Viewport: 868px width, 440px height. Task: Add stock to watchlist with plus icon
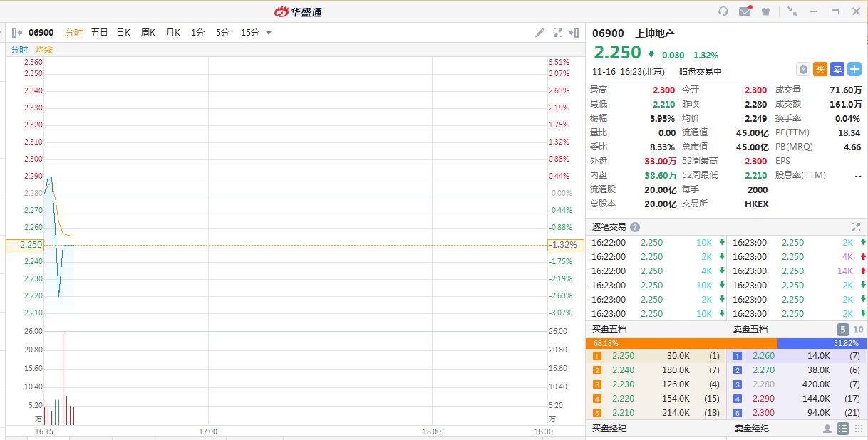click(x=854, y=69)
